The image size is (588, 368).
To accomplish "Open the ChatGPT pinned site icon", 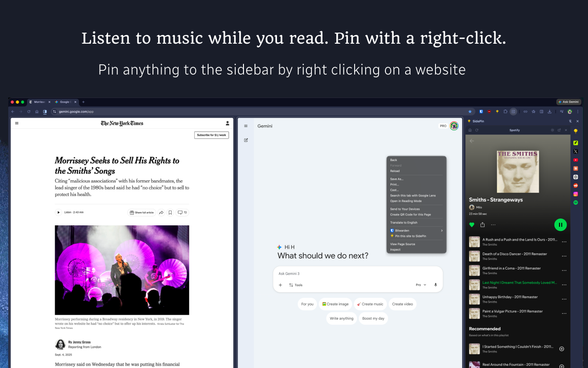I will coord(576,177).
